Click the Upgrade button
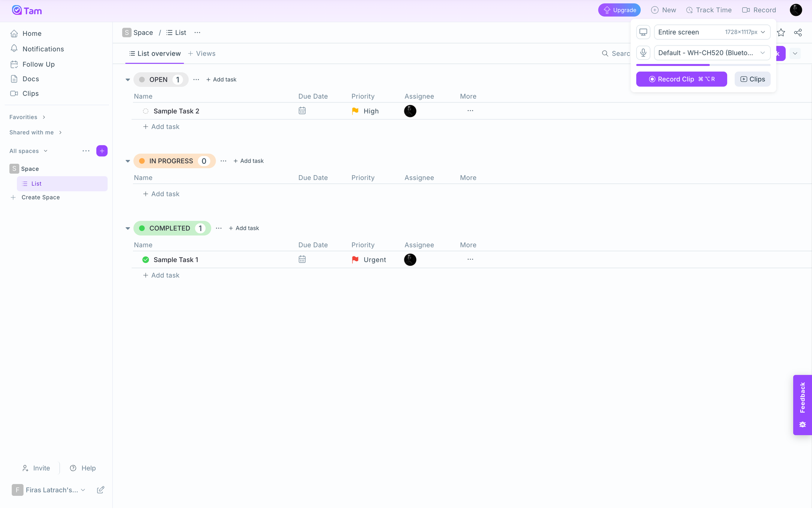The width and height of the screenshot is (812, 510). (x=619, y=10)
